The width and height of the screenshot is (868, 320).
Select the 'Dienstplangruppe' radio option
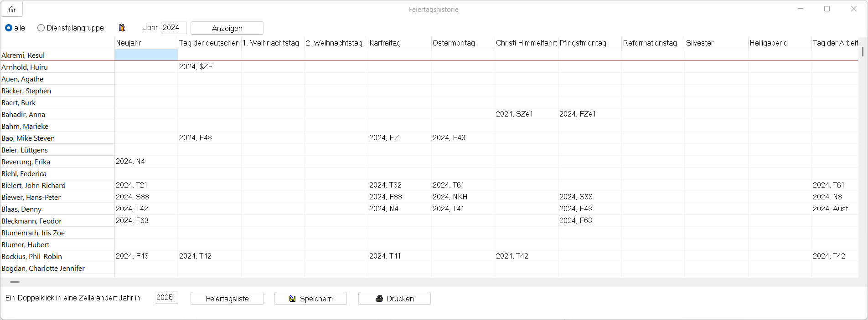pos(41,28)
